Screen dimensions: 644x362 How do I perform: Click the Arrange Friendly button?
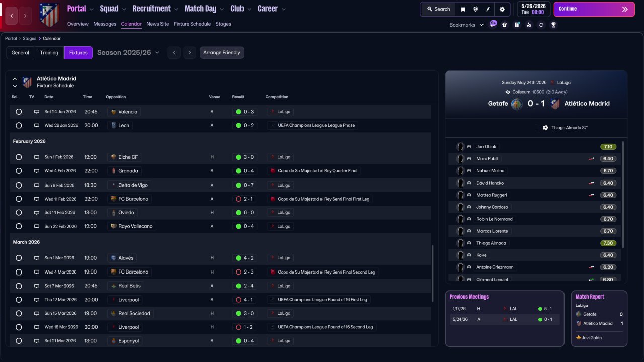tap(222, 53)
